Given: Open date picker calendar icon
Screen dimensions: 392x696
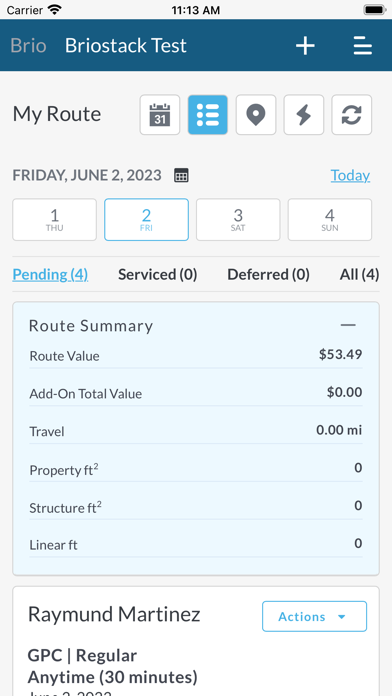Looking at the screenshot, I should [181, 175].
